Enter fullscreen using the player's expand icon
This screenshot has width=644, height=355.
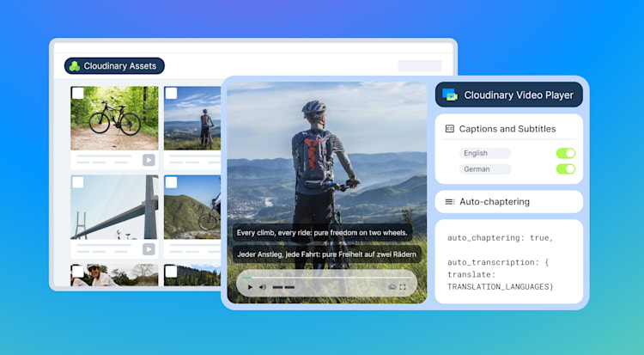pyautogui.click(x=403, y=287)
